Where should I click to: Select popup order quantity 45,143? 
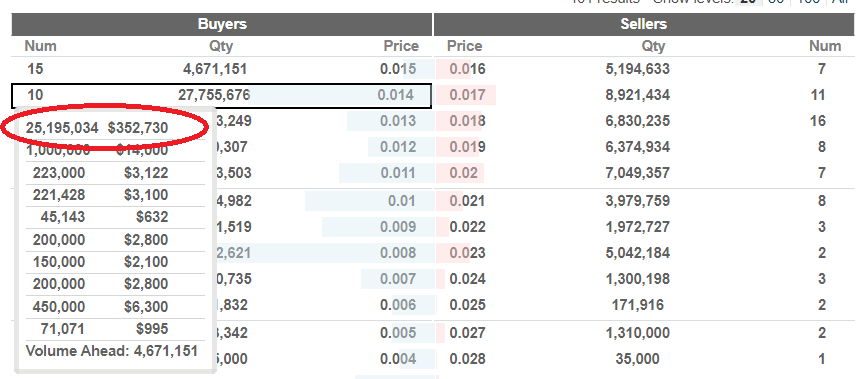63,217
